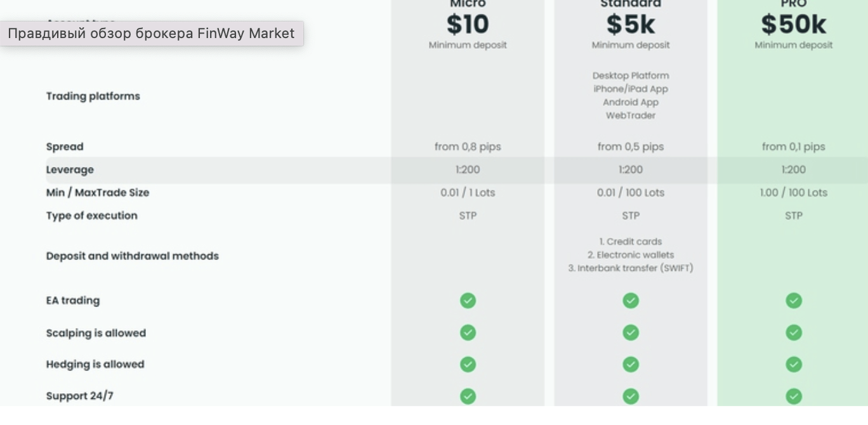868x425 pixels.
Task: Click STP execution type under PRO
Action: pos(794,216)
